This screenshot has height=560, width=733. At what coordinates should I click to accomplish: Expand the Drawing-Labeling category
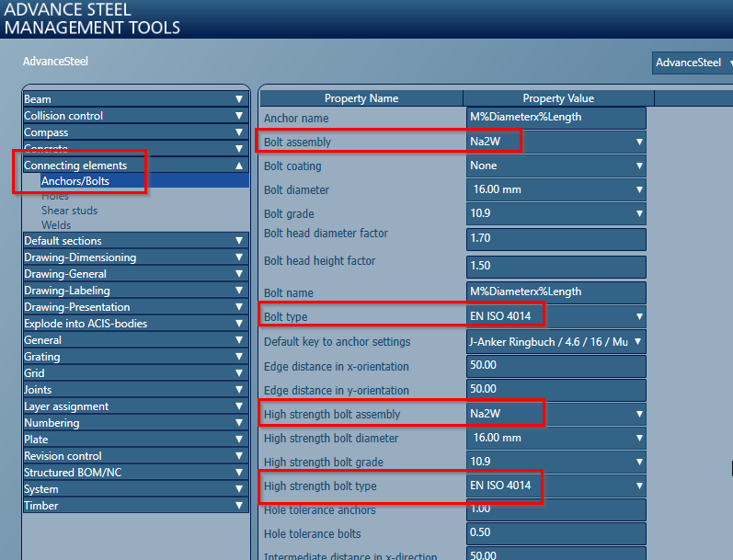[136, 291]
